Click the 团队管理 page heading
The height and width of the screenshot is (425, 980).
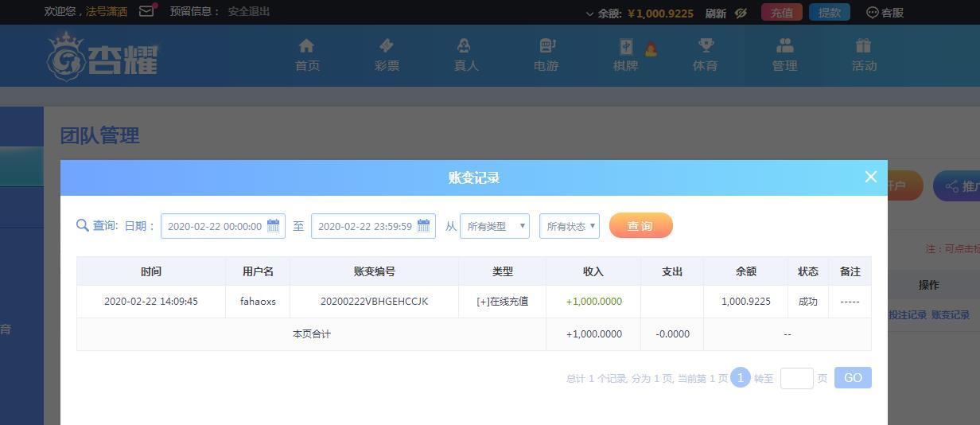click(100, 135)
